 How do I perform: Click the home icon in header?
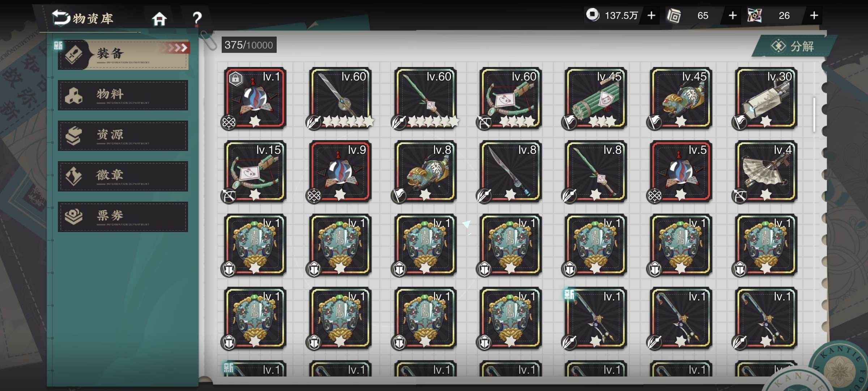pyautogui.click(x=159, y=19)
